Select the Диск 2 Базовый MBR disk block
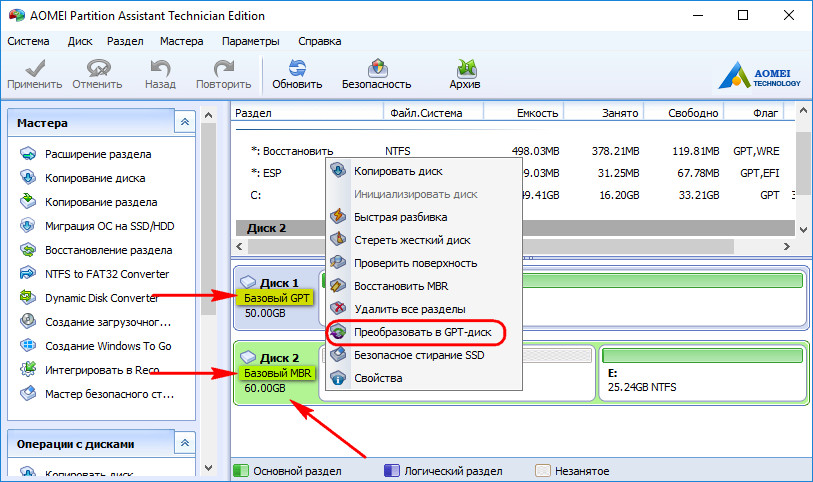The image size is (813, 482). 275,372
